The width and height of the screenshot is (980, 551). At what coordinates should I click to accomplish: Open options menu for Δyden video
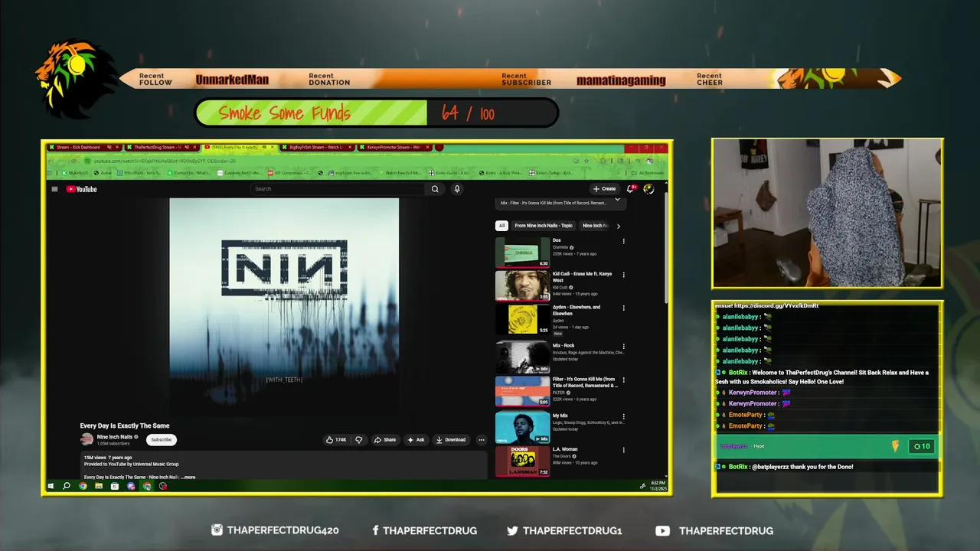623,308
